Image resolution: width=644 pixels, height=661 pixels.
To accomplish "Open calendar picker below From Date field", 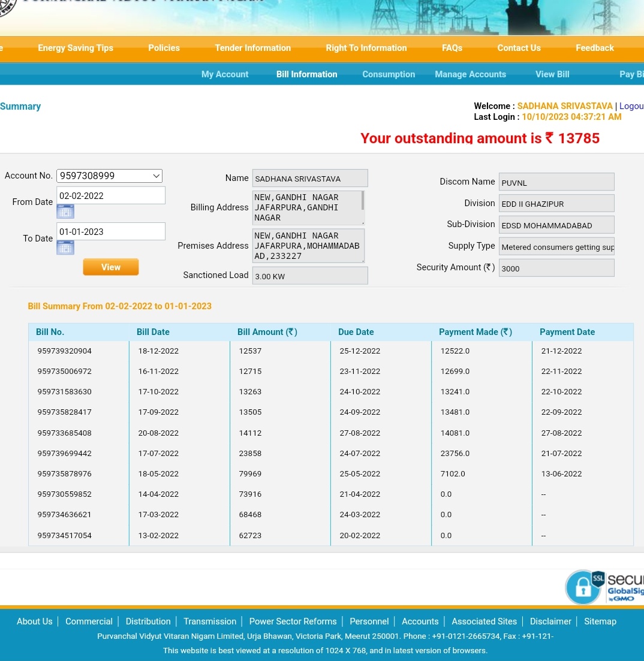I will click(65, 212).
